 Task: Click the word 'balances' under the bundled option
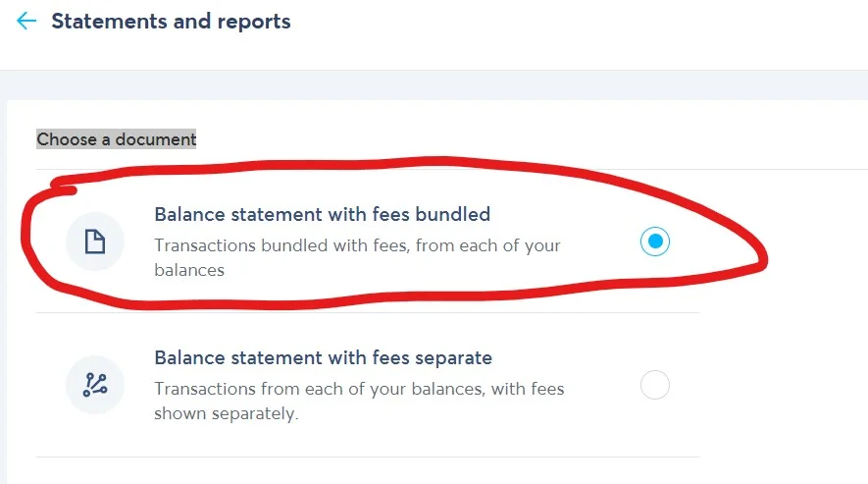[189, 270]
